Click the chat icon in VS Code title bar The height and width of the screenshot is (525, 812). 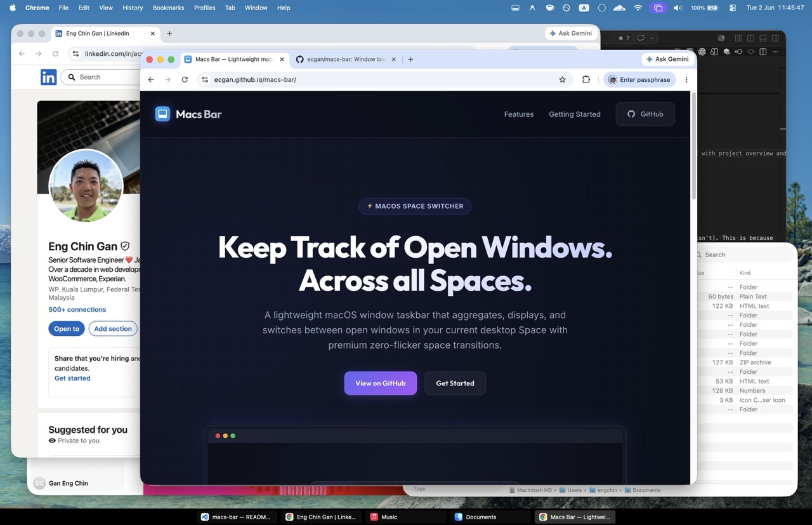[641, 38]
